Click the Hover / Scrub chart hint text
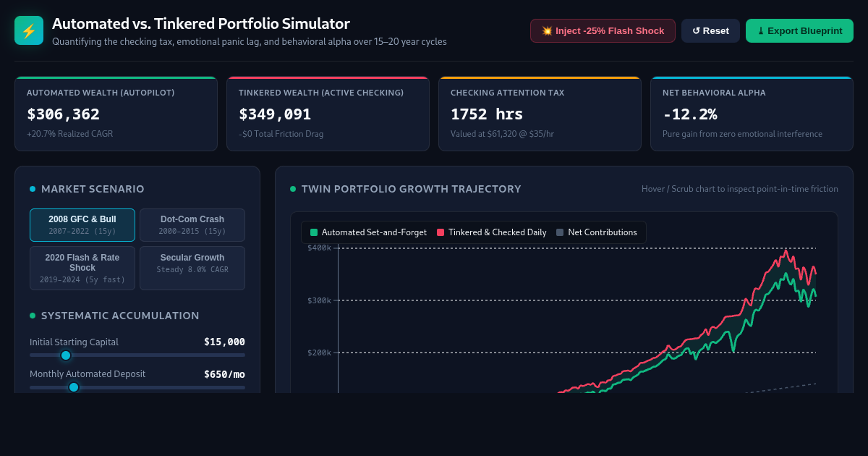This screenshot has width=868, height=456. point(740,189)
